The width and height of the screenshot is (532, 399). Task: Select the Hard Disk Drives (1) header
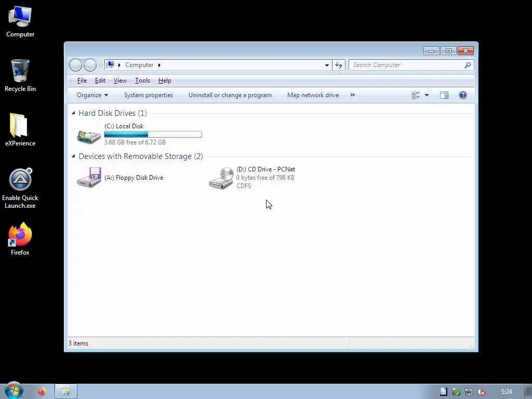113,113
